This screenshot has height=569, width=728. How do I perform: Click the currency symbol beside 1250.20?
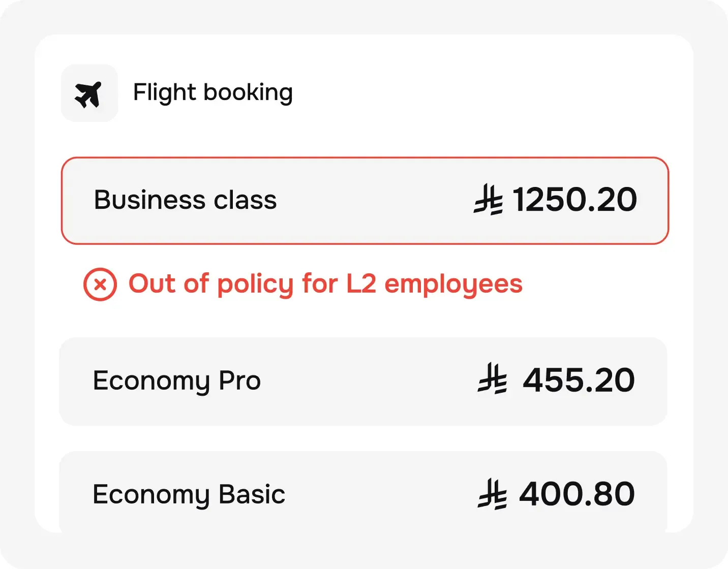489,200
